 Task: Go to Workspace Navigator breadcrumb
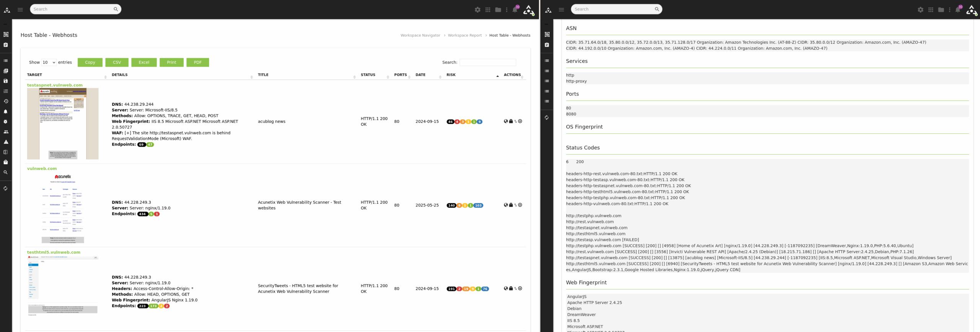coord(420,35)
